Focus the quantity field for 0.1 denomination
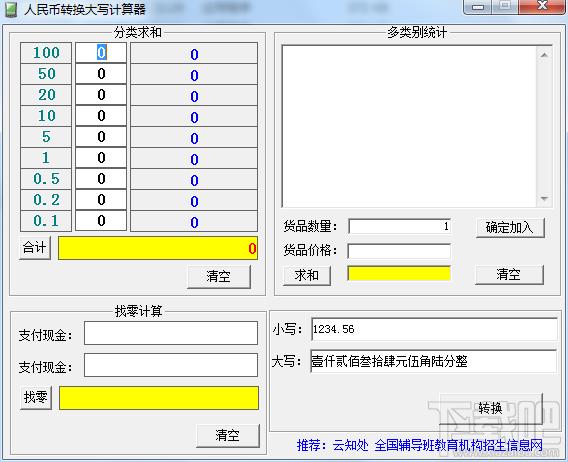Image resolution: width=568 pixels, height=462 pixels. pyautogui.click(x=101, y=221)
